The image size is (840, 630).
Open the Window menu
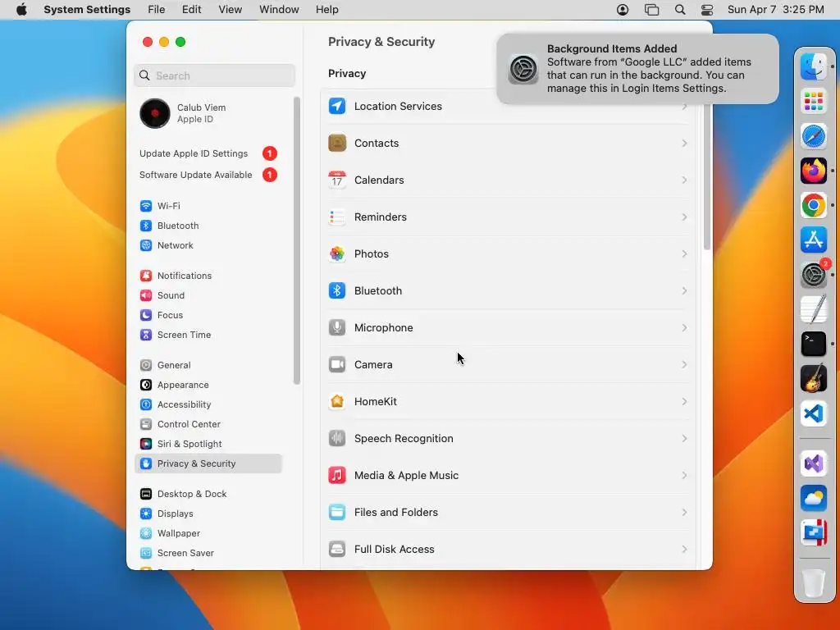(x=279, y=10)
